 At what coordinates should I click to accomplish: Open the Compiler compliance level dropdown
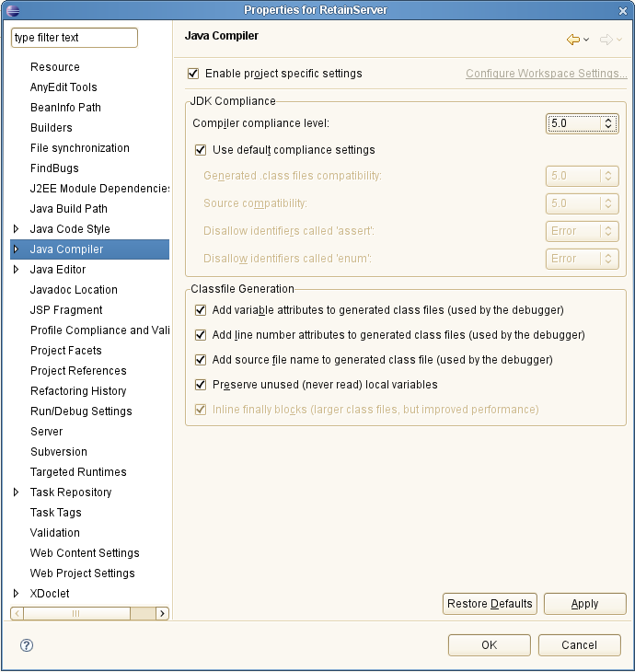click(x=582, y=123)
